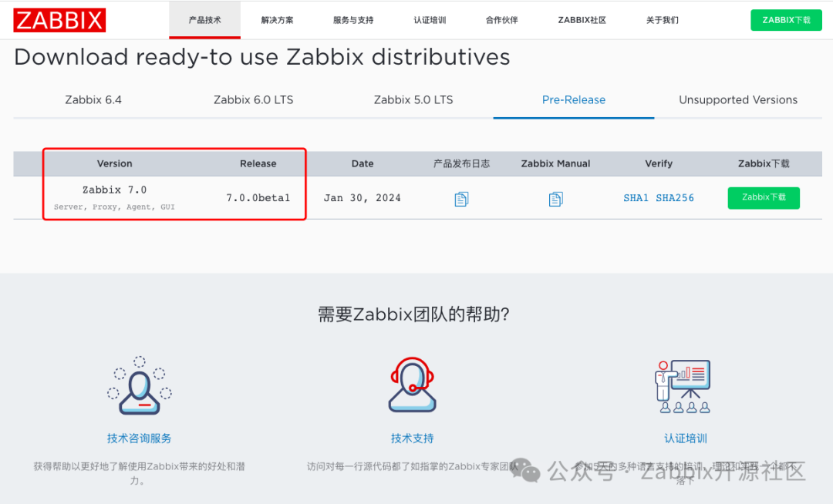Open the 解决方案 menu item

click(277, 20)
